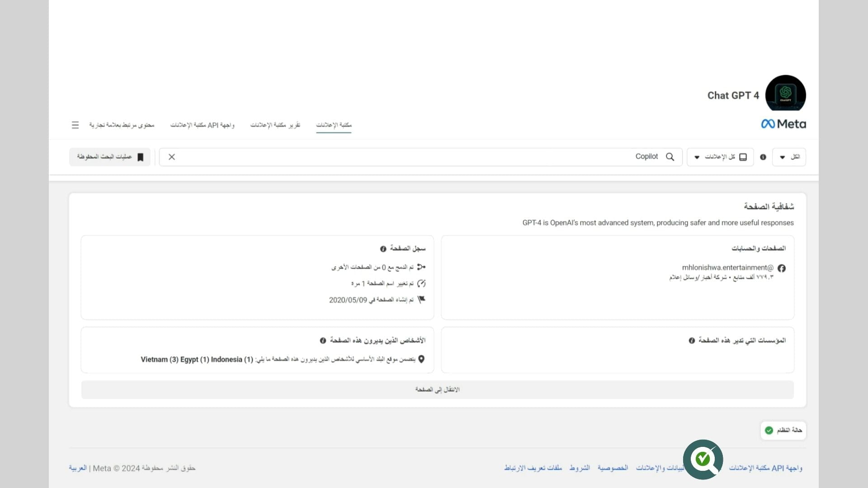Click the location pin icon
This screenshot has width=868, height=488.
(x=421, y=359)
